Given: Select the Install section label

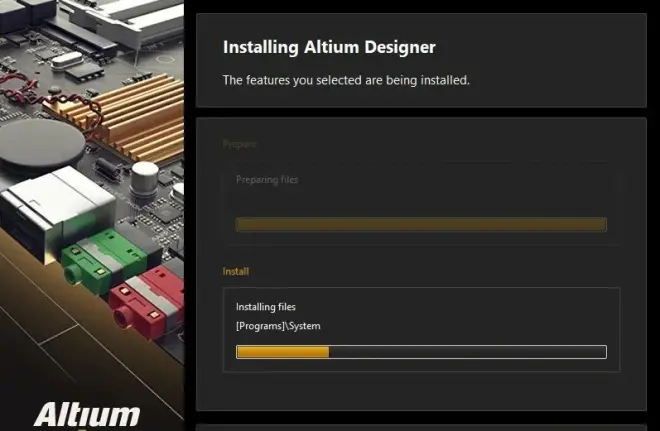Looking at the screenshot, I should point(236,271).
